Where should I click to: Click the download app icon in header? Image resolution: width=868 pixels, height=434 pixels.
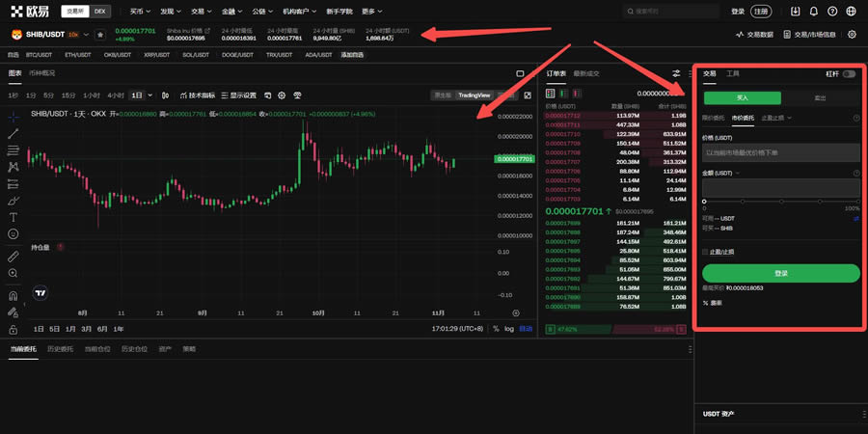click(x=796, y=12)
